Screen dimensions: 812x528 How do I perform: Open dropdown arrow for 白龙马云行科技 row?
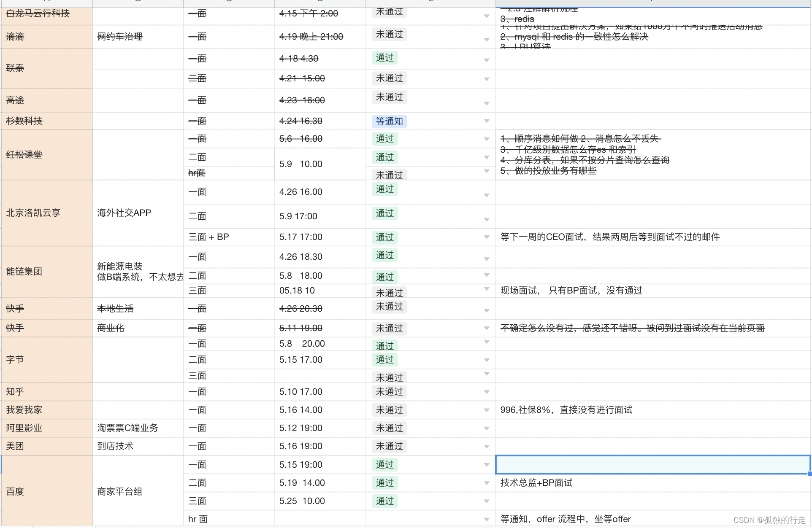pyautogui.click(x=487, y=16)
